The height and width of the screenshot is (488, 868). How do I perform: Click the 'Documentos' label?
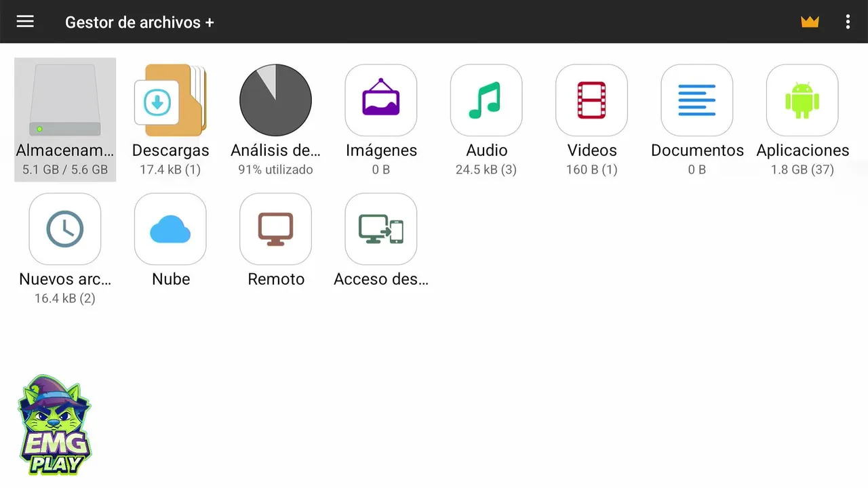click(x=697, y=150)
